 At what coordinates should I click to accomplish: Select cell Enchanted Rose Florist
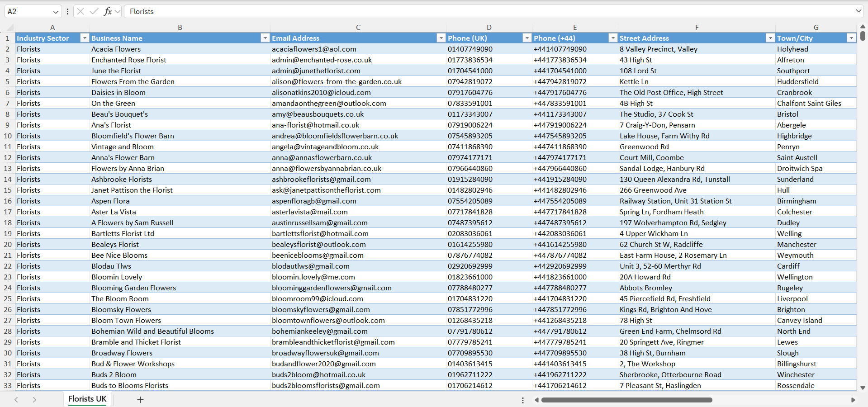(x=180, y=60)
